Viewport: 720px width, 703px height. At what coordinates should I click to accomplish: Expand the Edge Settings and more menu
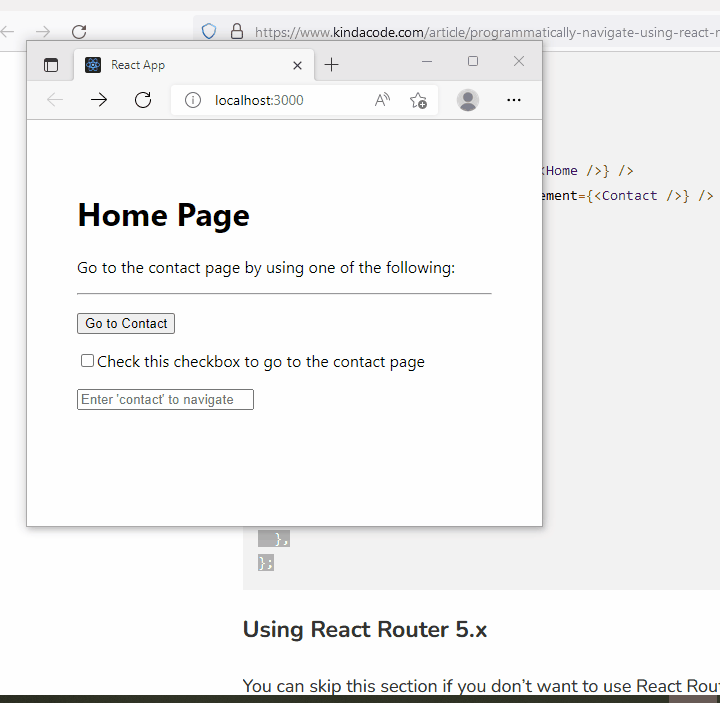514,100
